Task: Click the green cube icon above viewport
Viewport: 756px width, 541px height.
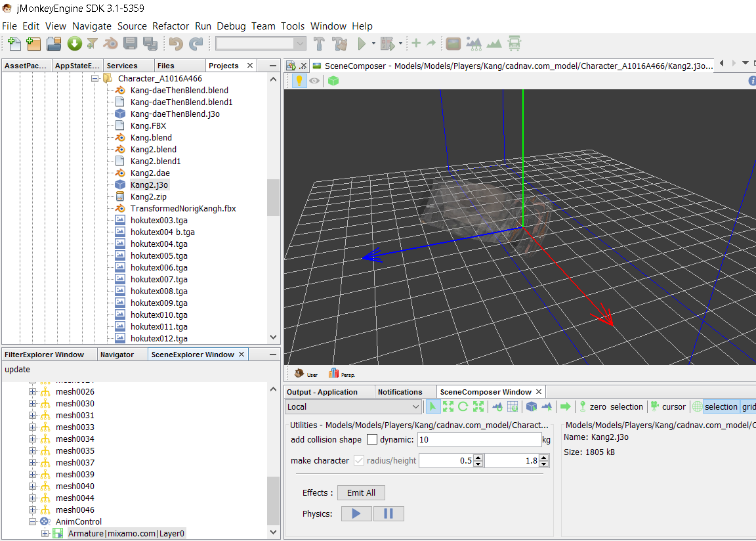Action: click(333, 81)
